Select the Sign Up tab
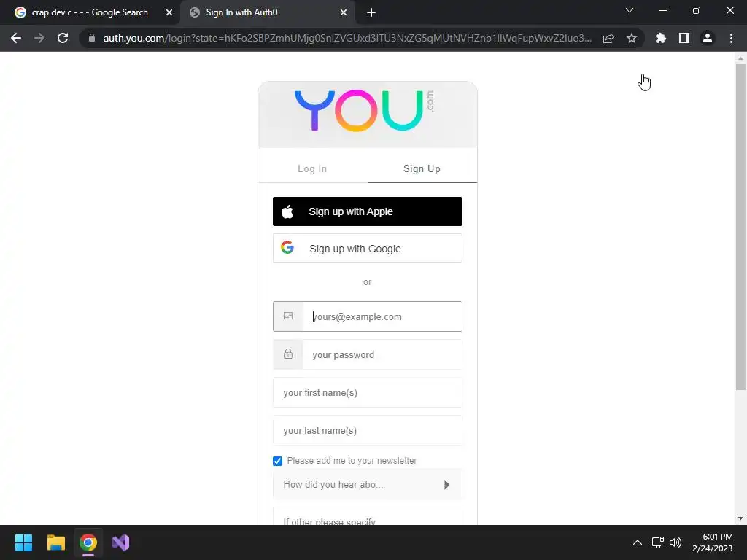 click(422, 168)
